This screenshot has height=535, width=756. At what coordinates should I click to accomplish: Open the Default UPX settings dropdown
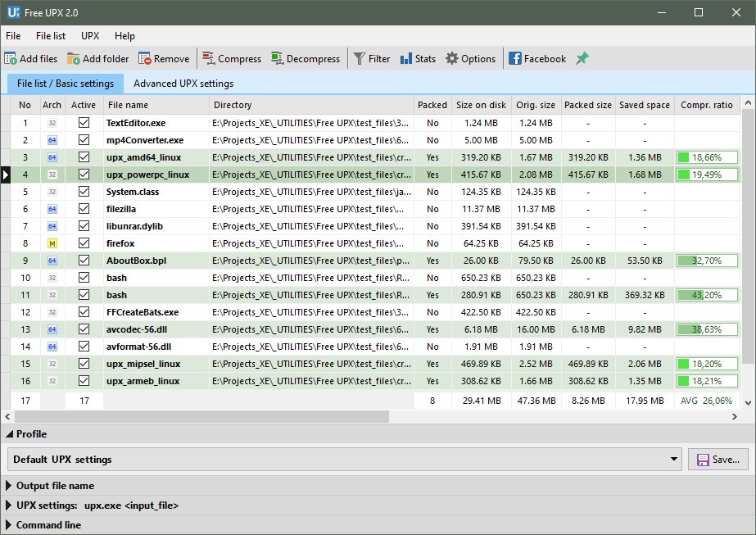tap(674, 460)
